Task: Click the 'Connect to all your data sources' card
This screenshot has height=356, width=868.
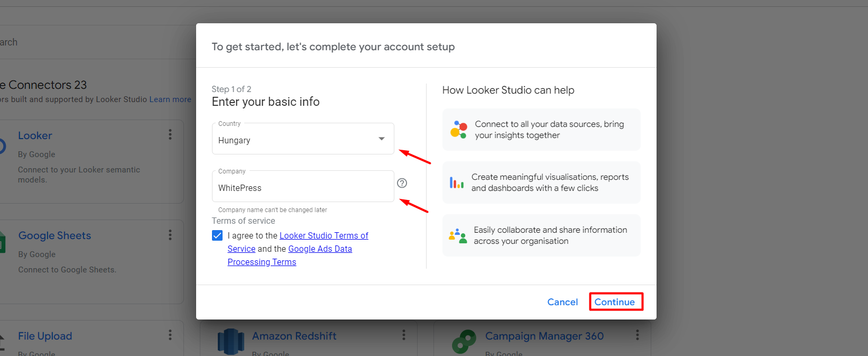Action: click(x=541, y=130)
